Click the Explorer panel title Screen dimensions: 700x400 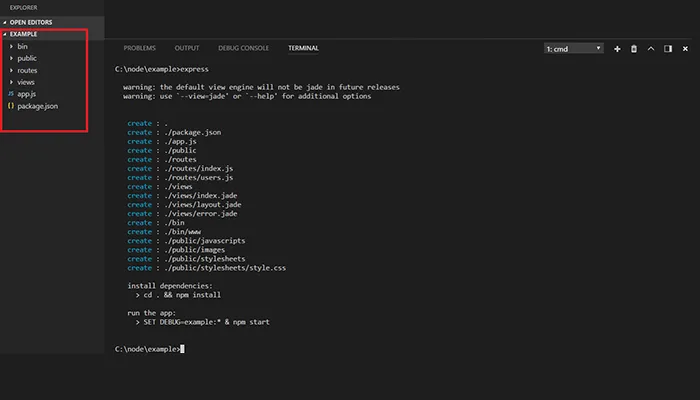pyautogui.click(x=24, y=8)
